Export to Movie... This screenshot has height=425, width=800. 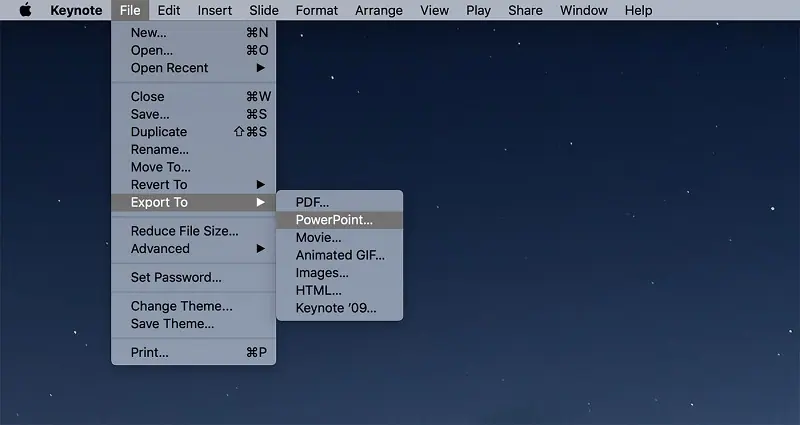(x=339, y=238)
